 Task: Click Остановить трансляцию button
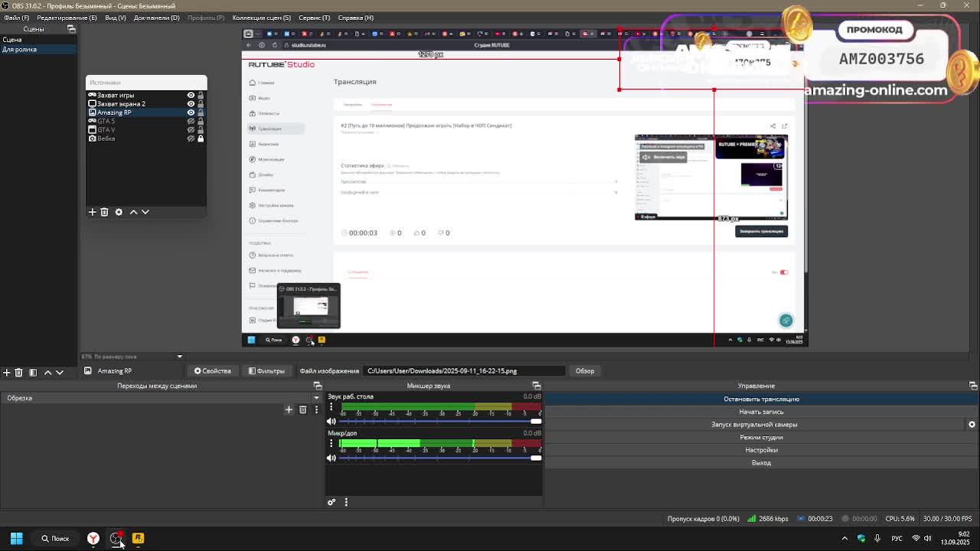coord(761,399)
